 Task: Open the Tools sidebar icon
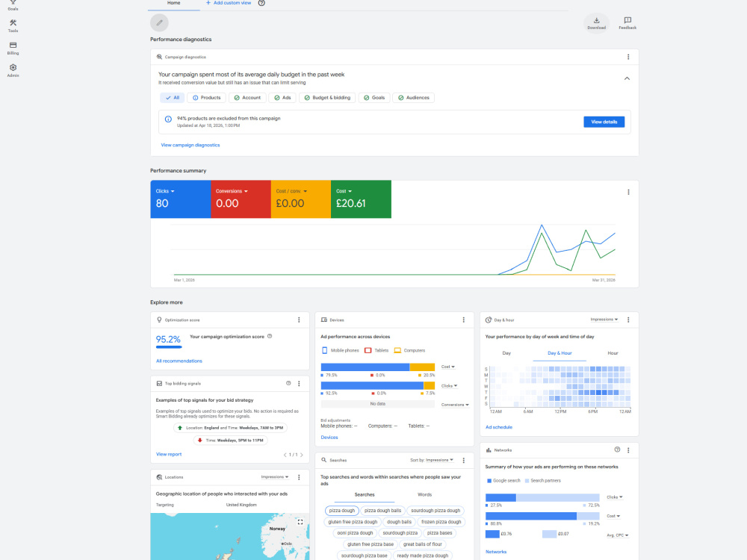click(13, 25)
